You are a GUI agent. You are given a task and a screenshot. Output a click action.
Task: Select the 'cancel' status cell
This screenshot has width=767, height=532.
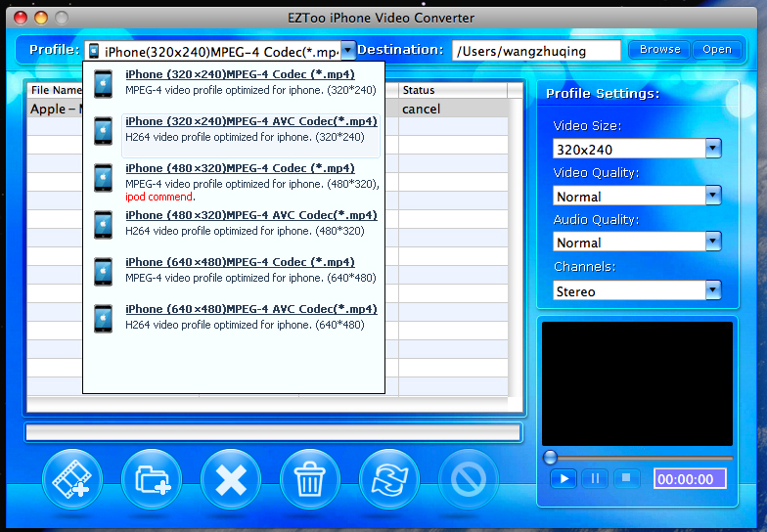point(453,109)
